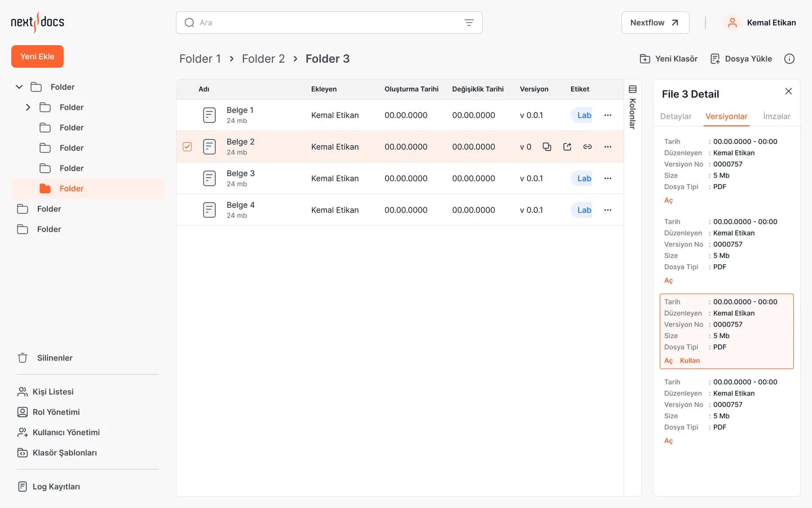Viewport: 812px width, 508px height.
Task: Open the Kolonlar column settings
Action: (633, 107)
